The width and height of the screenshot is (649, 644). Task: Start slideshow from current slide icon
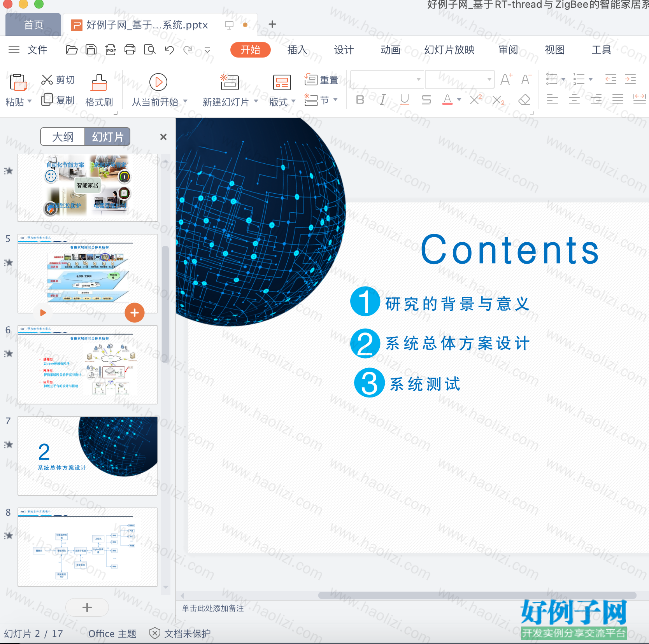pos(158,82)
